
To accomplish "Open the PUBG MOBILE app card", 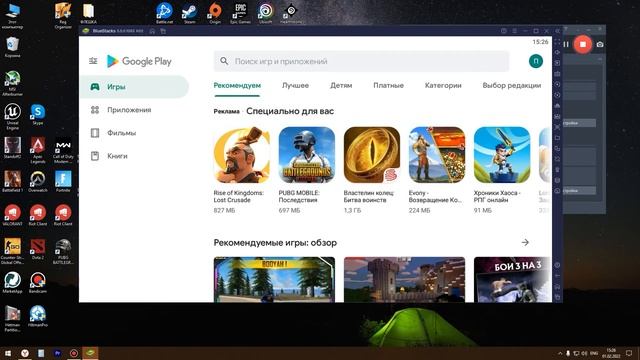I will click(x=307, y=170).
